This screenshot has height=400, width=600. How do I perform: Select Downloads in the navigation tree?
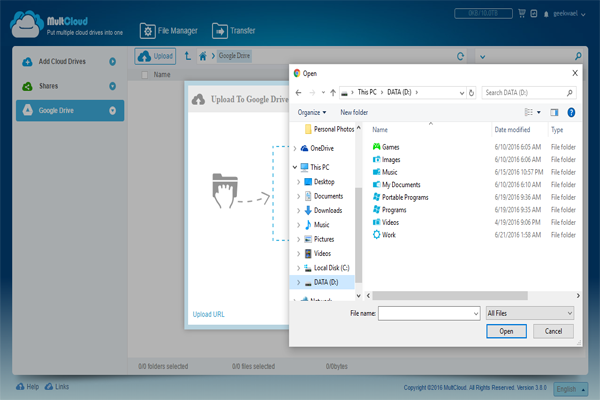[x=323, y=211]
